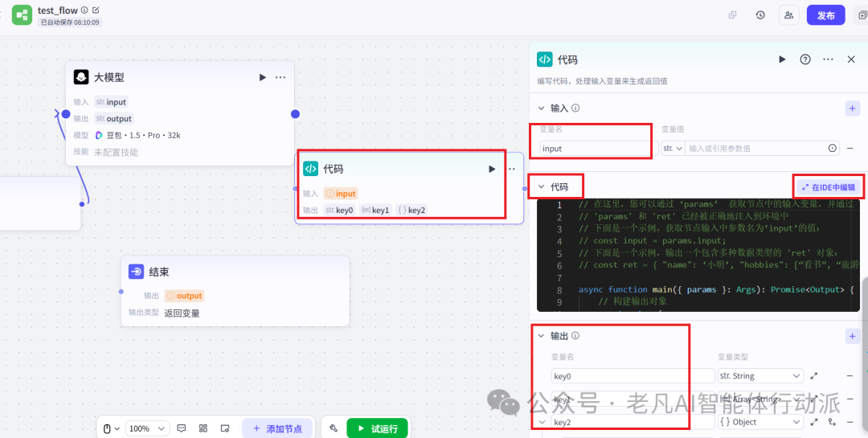Open more options in the 代码 panel header
Screen dimensions: 868x438
click(x=828, y=59)
